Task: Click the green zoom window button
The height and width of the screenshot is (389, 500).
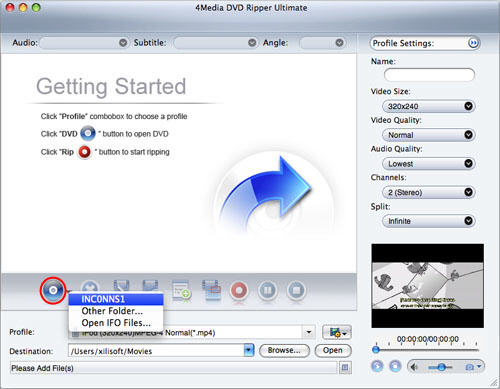Action: (36, 7)
